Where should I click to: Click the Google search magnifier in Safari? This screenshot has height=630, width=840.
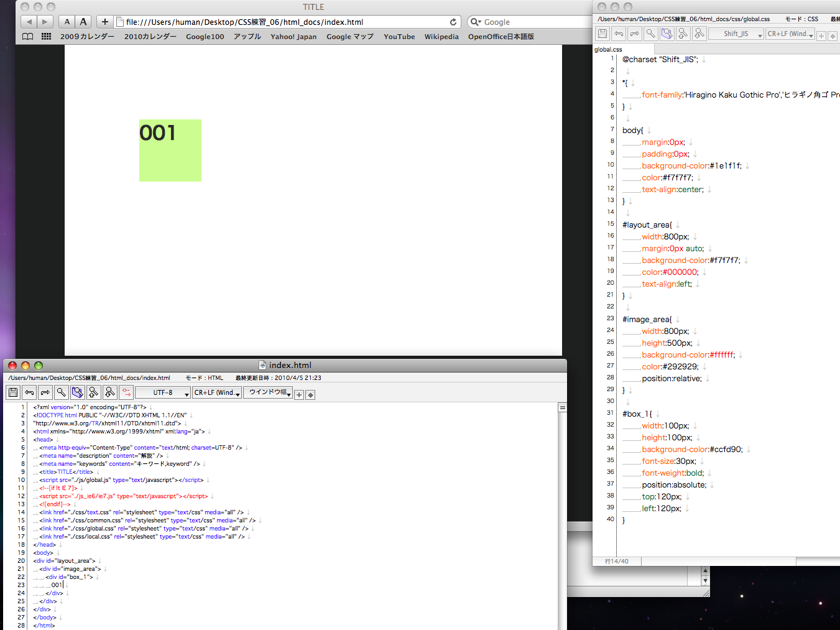coord(475,22)
